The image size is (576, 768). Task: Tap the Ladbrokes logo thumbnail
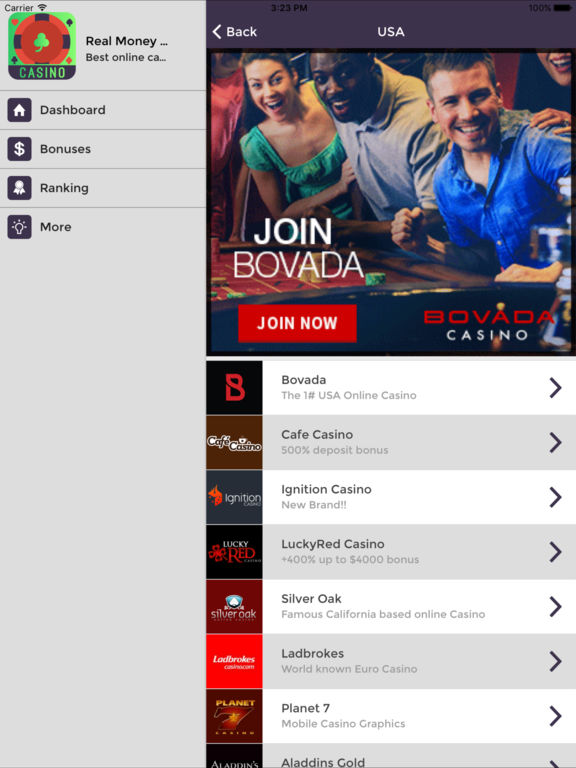point(235,661)
